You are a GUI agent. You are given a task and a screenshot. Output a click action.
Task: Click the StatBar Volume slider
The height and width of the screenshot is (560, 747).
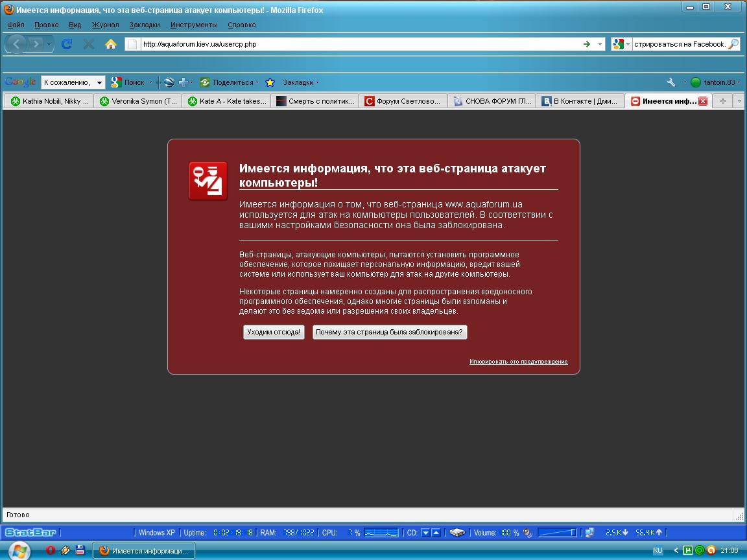[557, 533]
